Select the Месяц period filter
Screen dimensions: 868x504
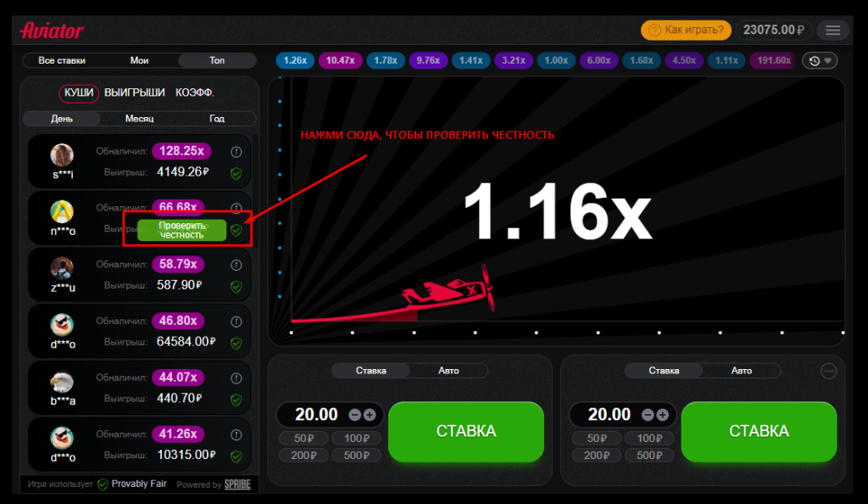[x=139, y=119]
